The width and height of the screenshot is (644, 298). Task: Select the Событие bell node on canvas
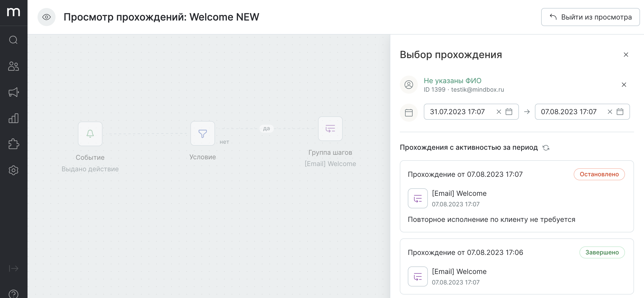tap(90, 134)
